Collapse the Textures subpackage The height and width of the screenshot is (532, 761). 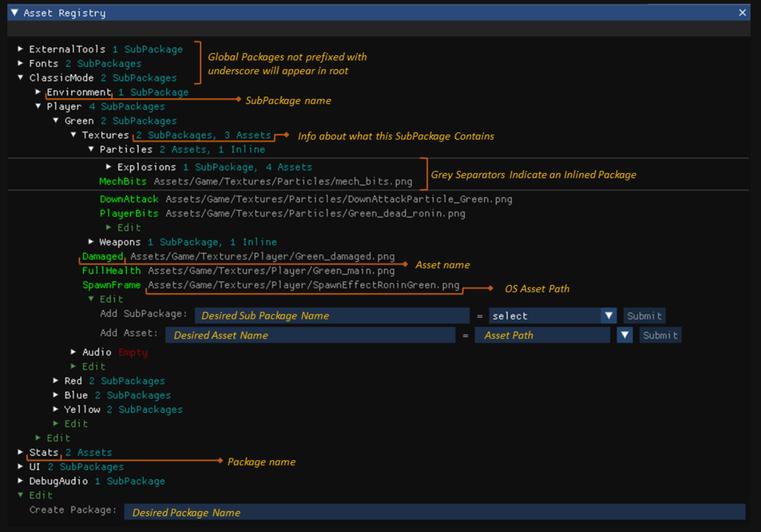pyautogui.click(x=74, y=135)
